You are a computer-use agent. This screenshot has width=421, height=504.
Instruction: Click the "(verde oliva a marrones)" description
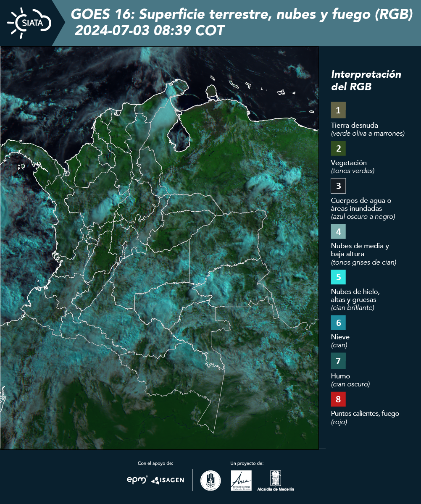pyautogui.click(x=368, y=134)
